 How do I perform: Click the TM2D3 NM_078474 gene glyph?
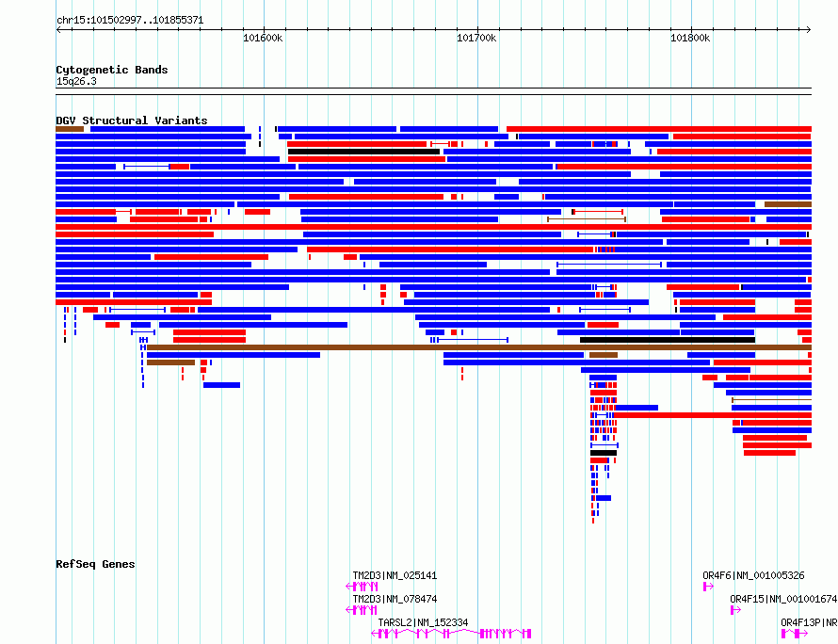tap(362, 610)
